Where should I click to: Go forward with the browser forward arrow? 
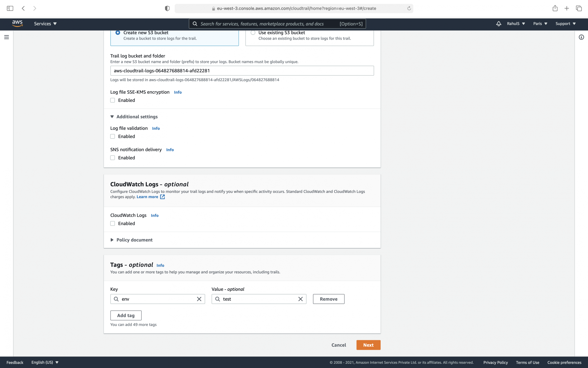(x=35, y=8)
